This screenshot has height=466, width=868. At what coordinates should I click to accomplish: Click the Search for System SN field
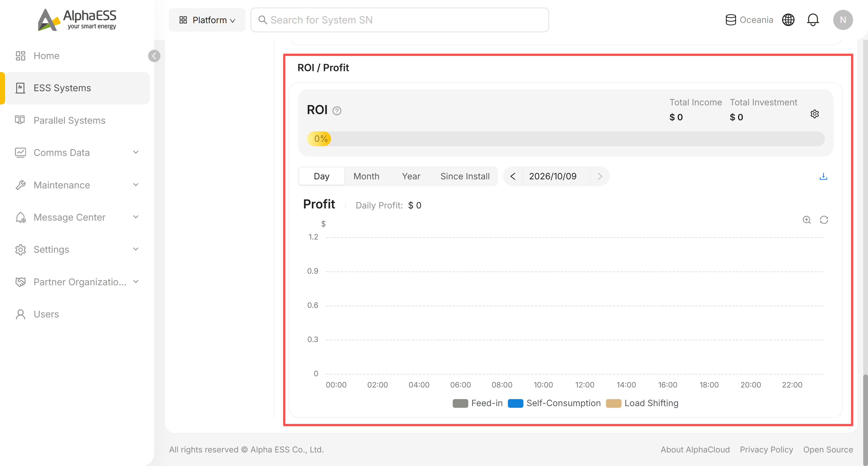point(400,20)
